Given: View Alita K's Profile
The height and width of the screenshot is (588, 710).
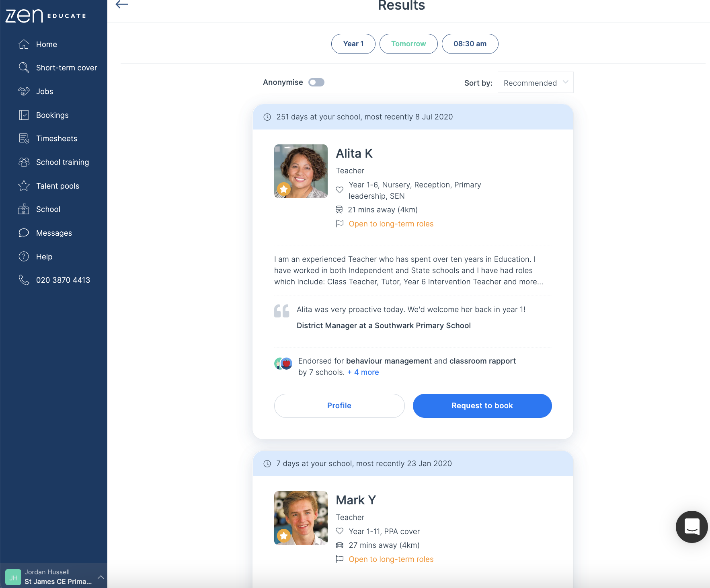Looking at the screenshot, I should (339, 405).
